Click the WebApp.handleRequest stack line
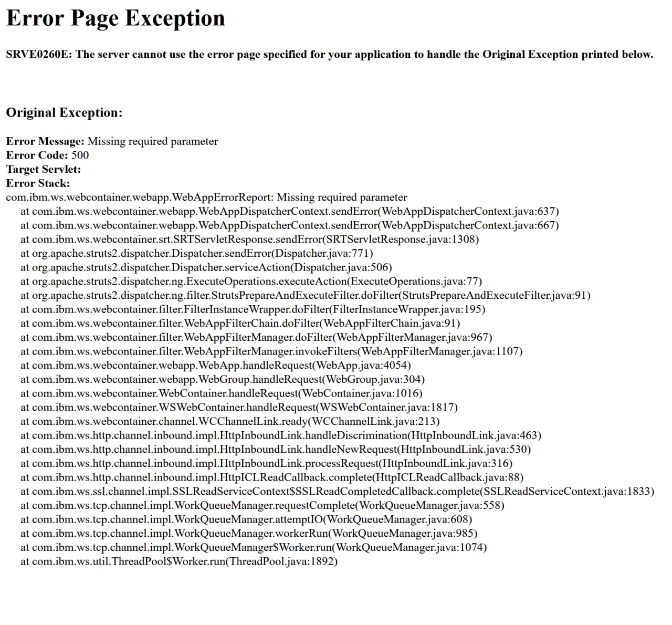672x625 pixels. [x=216, y=366]
